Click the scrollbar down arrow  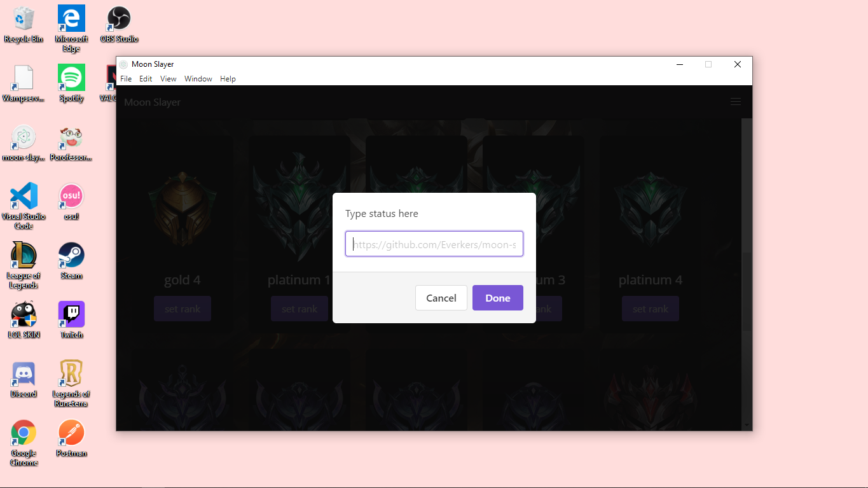pyautogui.click(x=747, y=425)
